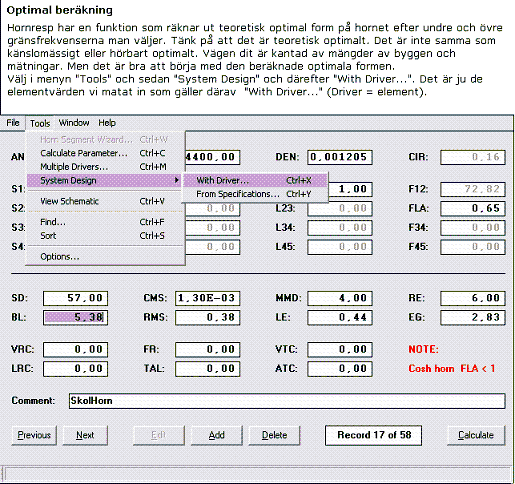Click the L23 value field
The height and width of the screenshot is (484, 515).
(x=340, y=209)
